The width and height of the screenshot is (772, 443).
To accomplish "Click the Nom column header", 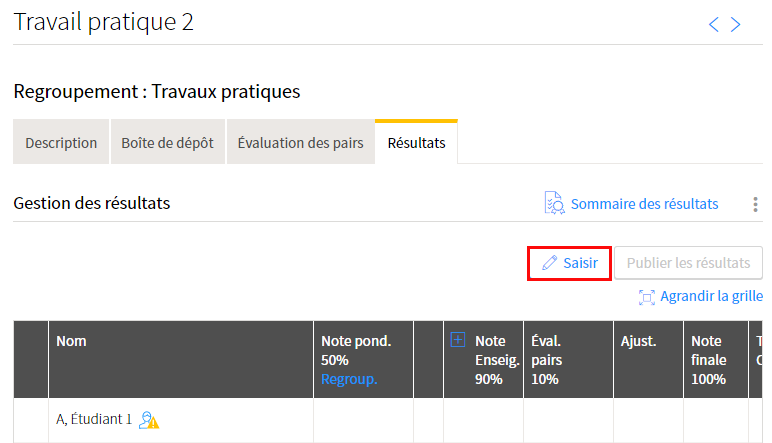I will (71, 341).
